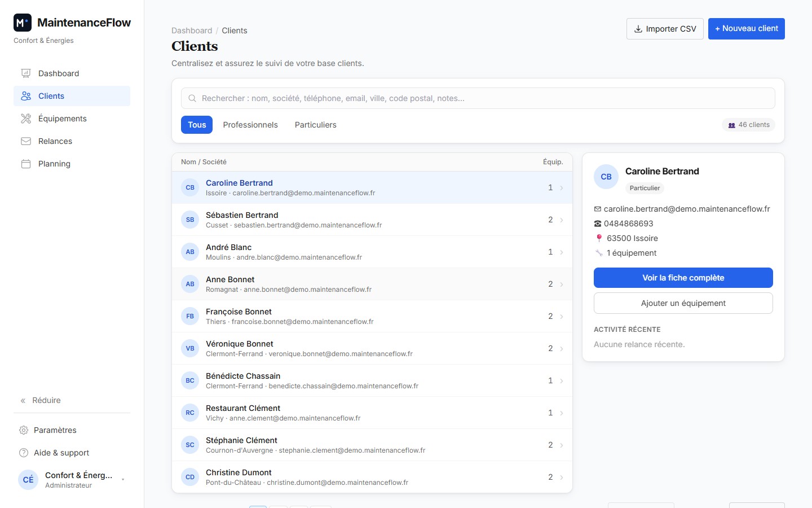This screenshot has width=812, height=508.
Task: Click the large CB avatar in detail panel
Action: click(x=606, y=177)
